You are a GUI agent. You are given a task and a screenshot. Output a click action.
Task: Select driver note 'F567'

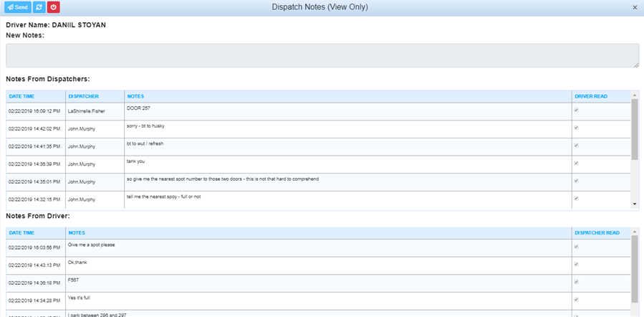coord(74,280)
